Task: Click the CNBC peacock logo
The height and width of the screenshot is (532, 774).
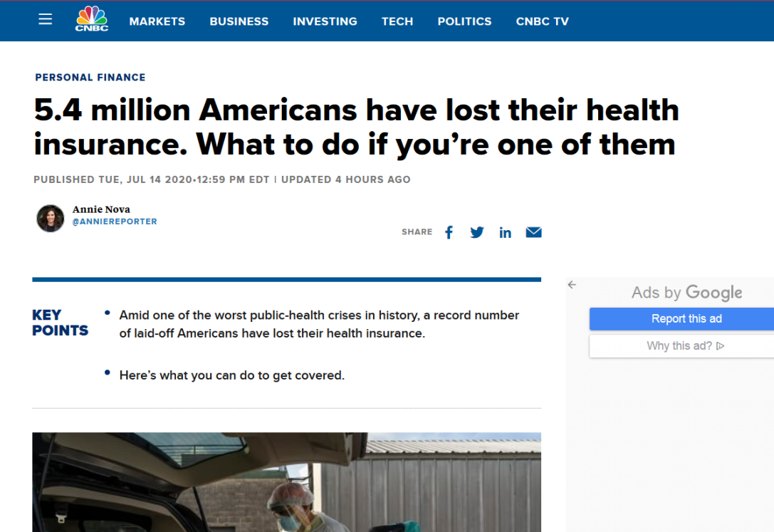Action: [x=92, y=19]
